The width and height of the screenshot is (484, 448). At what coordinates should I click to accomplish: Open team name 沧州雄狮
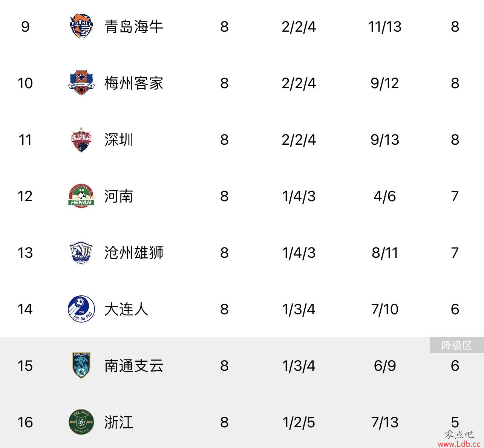pyautogui.click(x=134, y=253)
